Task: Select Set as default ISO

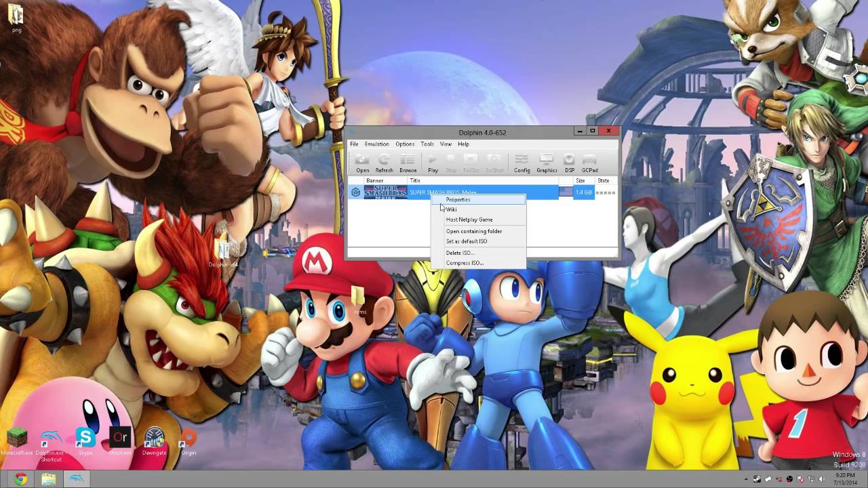Action: pos(478,241)
